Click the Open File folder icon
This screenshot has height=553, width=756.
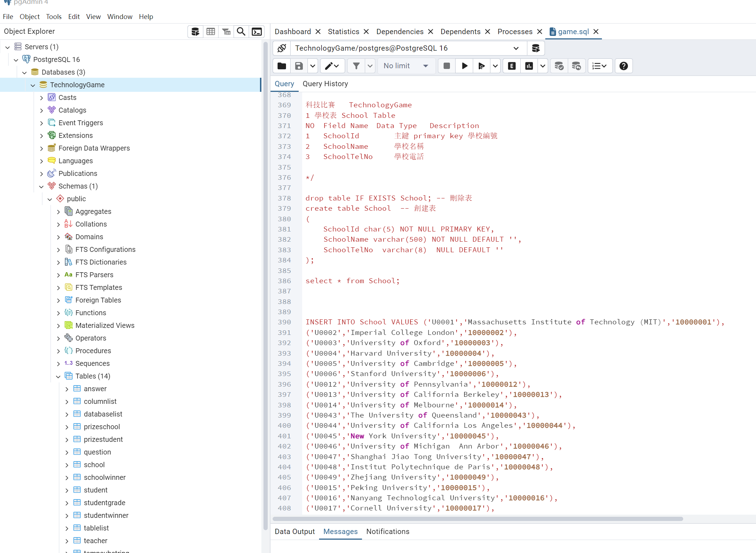click(282, 66)
